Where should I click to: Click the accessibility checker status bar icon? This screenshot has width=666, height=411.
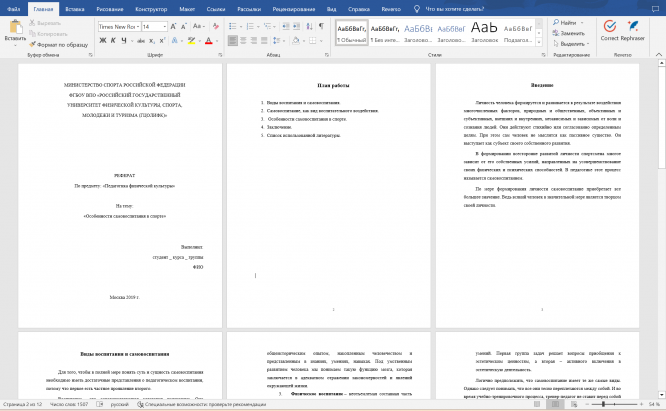[140, 404]
